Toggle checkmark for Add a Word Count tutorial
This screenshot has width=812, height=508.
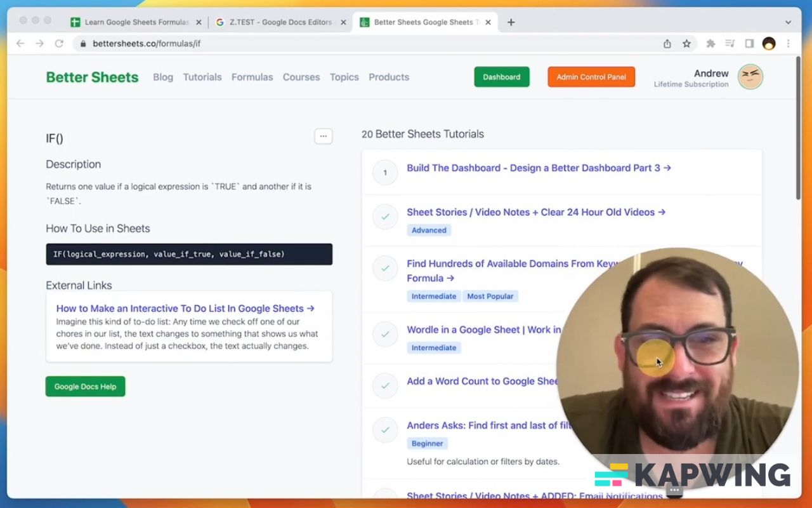(x=385, y=385)
